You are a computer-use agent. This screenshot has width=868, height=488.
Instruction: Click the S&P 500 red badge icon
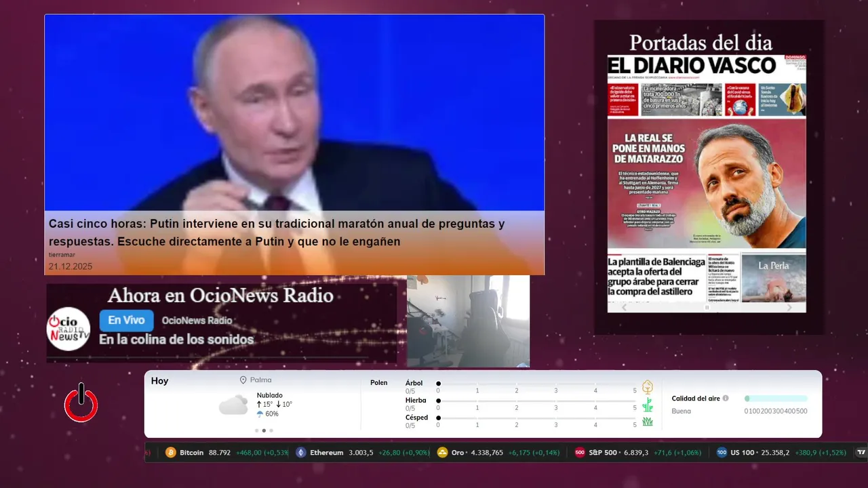click(580, 452)
